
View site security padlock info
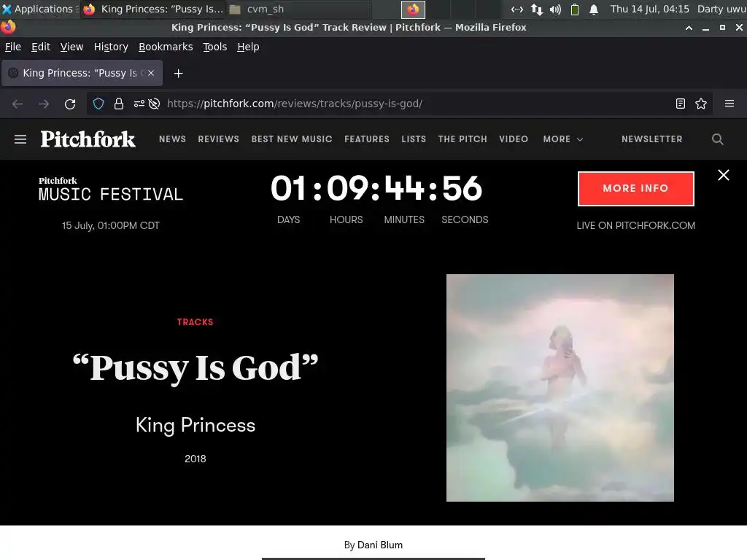pos(119,104)
